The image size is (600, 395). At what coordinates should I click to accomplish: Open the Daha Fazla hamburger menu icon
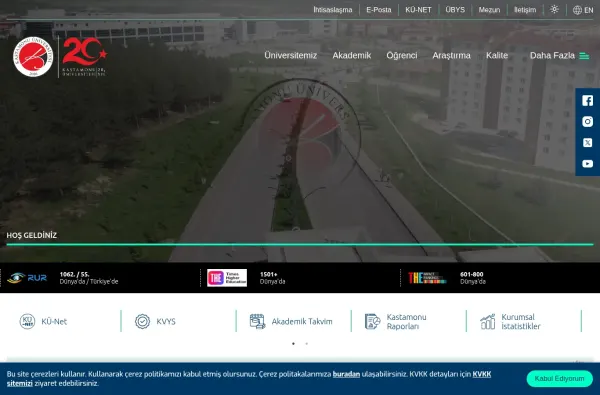tap(584, 56)
